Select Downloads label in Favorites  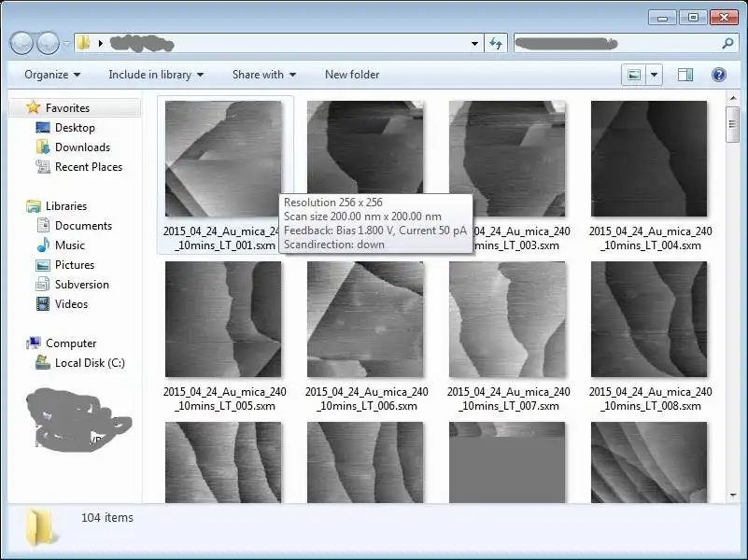coord(82,147)
